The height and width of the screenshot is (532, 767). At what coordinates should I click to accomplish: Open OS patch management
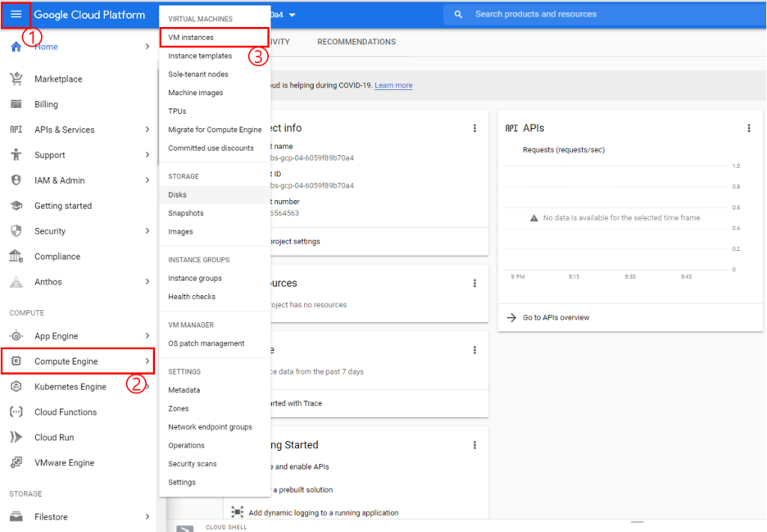click(206, 343)
